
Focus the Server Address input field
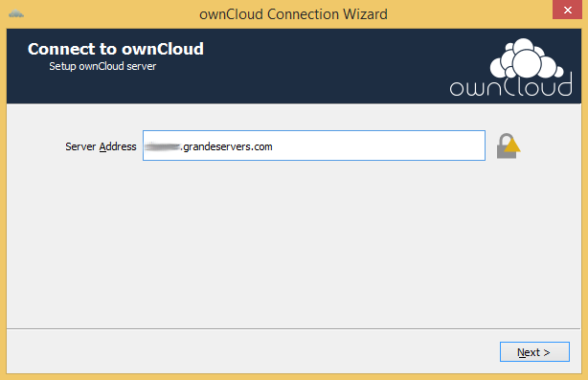314,145
